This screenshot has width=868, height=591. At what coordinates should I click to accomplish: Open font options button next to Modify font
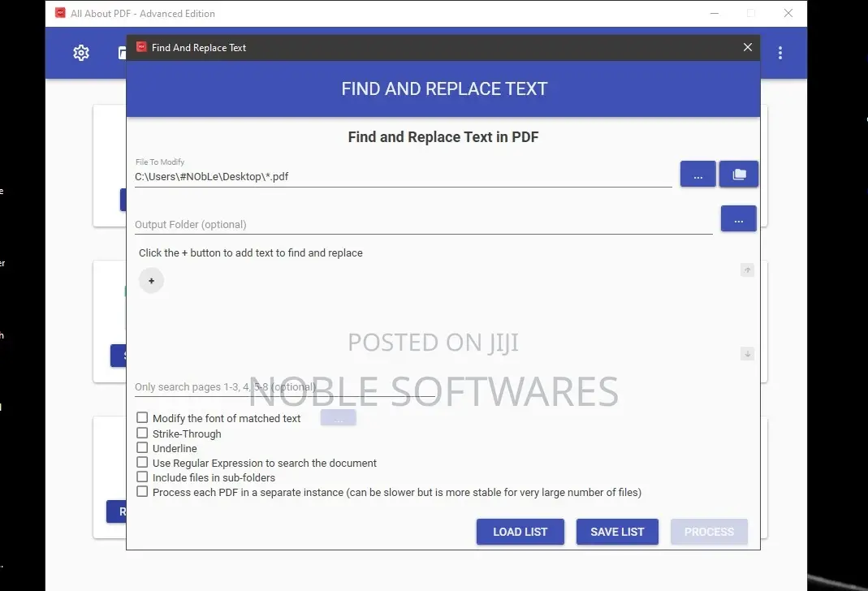[339, 418]
